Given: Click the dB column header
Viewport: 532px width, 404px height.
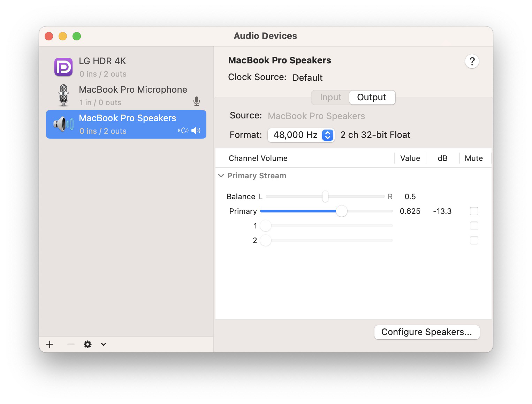Looking at the screenshot, I should click(442, 158).
